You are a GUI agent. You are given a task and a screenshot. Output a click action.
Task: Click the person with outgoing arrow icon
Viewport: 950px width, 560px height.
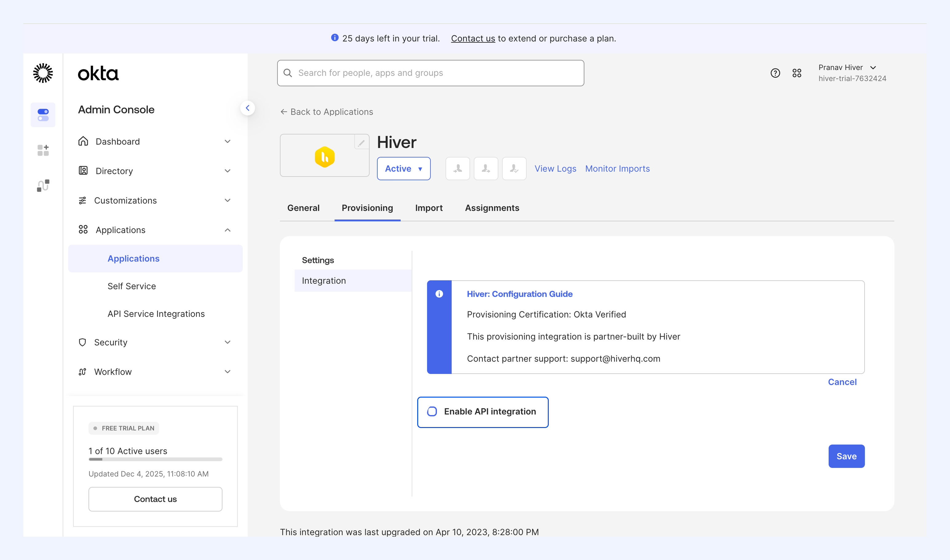[486, 169]
